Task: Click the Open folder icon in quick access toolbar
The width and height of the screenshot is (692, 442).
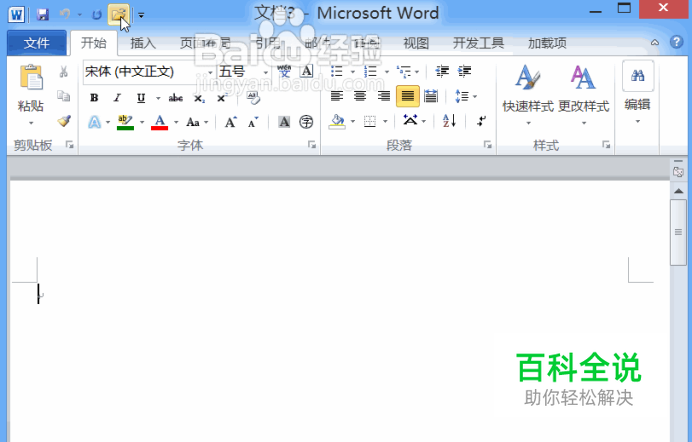Action: click(x=119, y=15)
